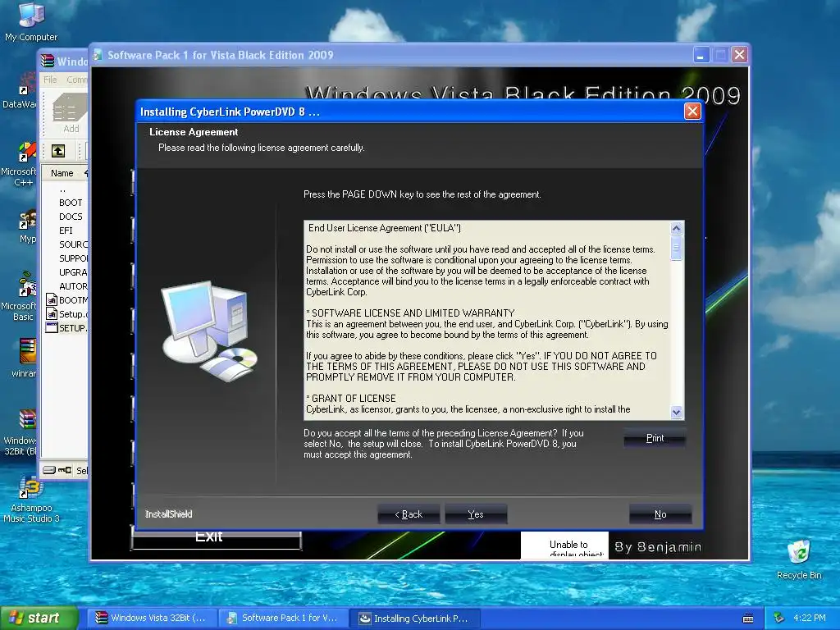Open the Recycle Bin icon
The height and width of the screenshot is (630, 840).
tap(799, 559)
